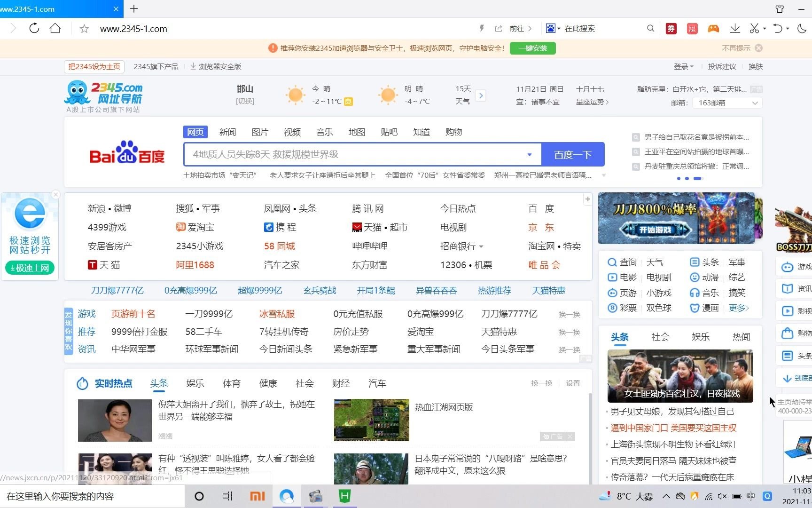The height and width of the screenshot is (508, 812).
Task: Show hidden system tray icons
Action: (x=666, y=496)
